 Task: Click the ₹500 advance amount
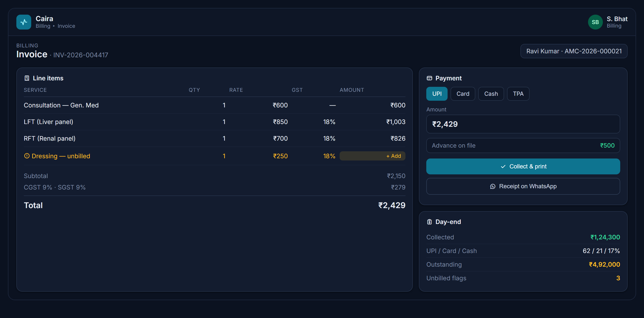click(607, 145)
